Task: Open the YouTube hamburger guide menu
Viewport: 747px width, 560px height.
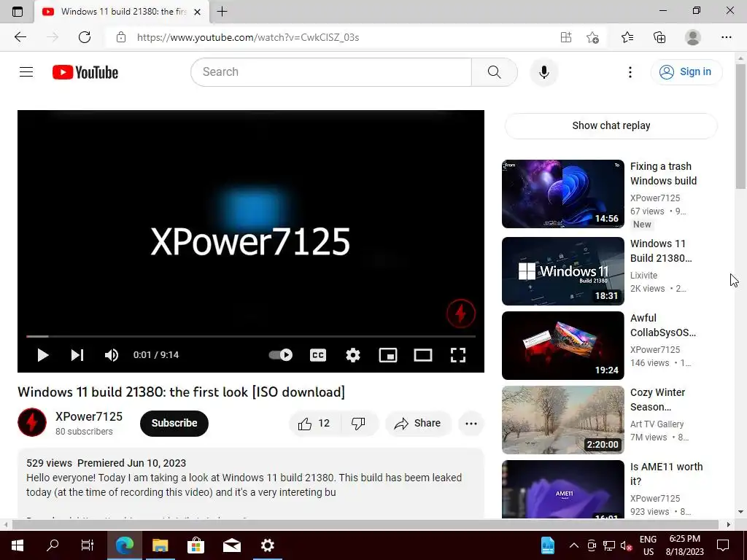Action: click(26, 72)
